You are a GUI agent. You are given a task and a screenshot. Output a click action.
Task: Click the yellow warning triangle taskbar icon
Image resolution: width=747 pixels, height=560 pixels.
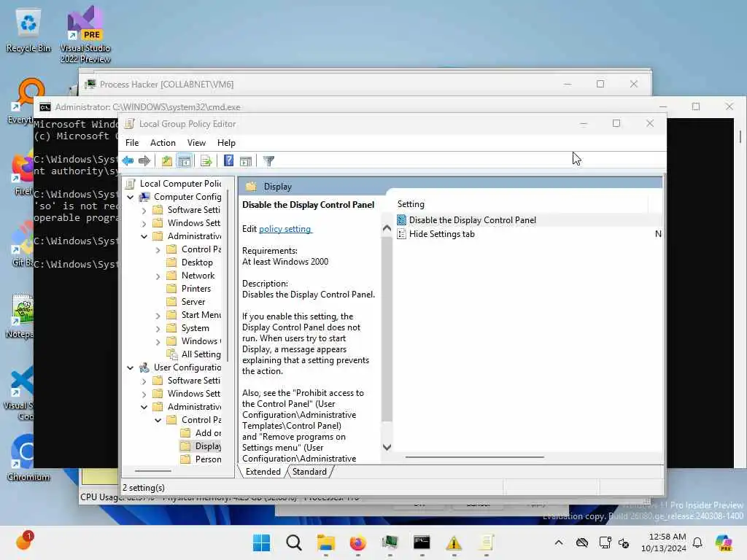454,542
